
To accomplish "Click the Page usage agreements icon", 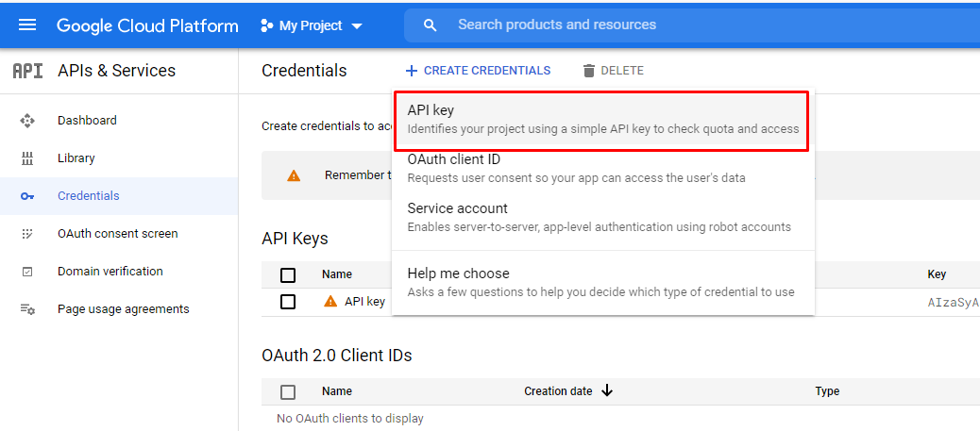I will point(26,309).
